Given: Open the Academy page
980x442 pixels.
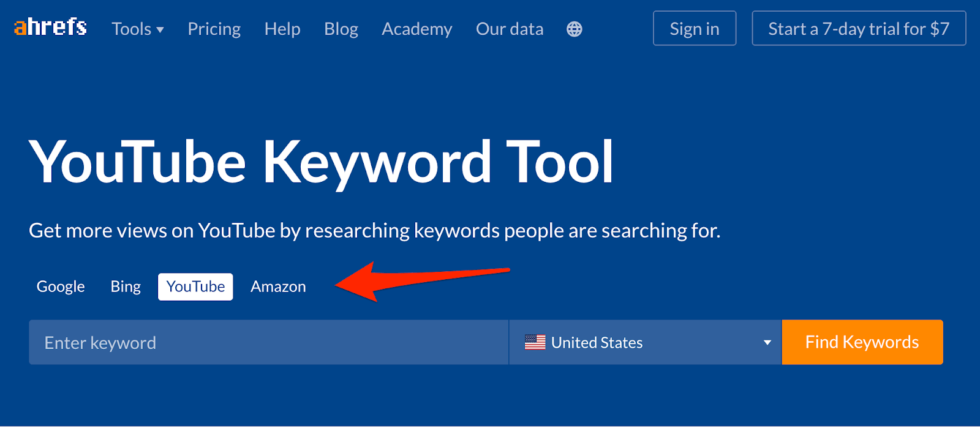Looking at the screenshot, I should pos(417,29).
